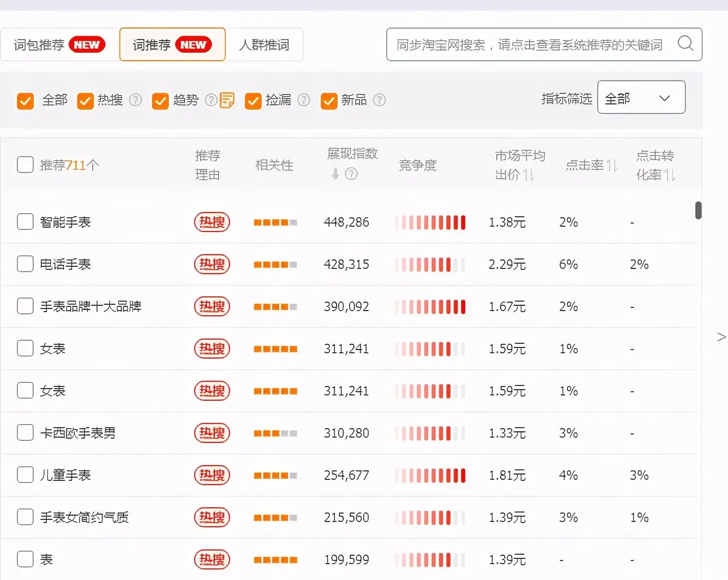This screenshot has width=728, height=580.
Task: Click the orange note icon beside 趋势
Action: tap(227, 100)
